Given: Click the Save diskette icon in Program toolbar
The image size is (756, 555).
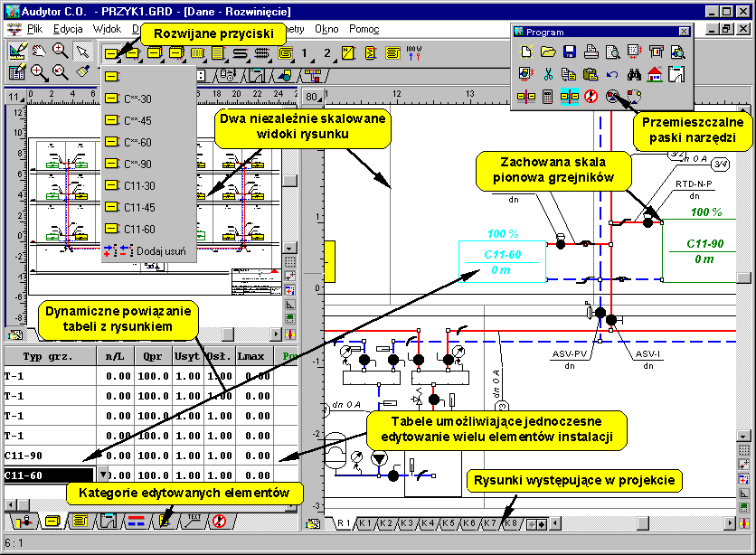Looking at the screenshot, I should [x=569, y=52].
